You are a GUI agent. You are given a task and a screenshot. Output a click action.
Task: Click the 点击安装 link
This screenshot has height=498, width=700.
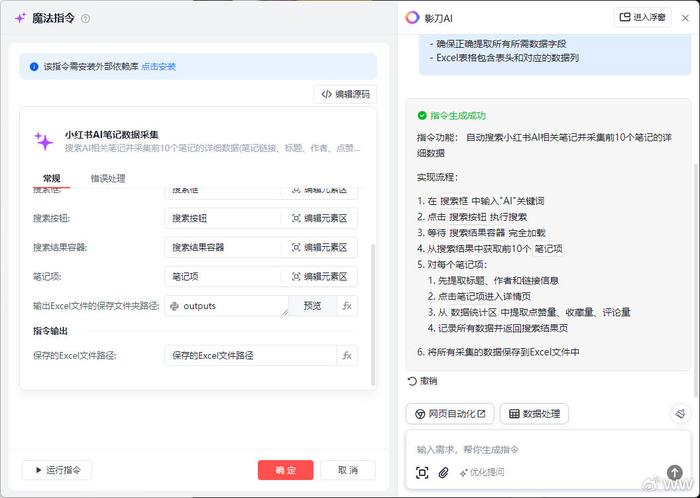(158, 66)
